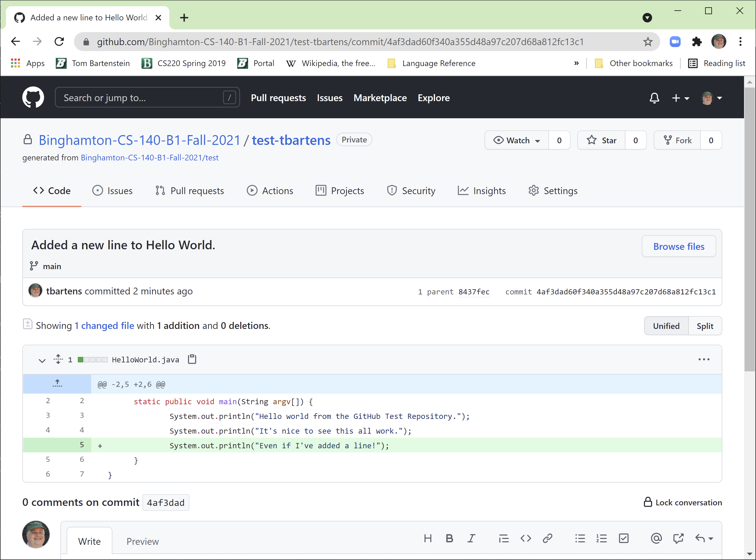The width and height of the screenshot is (756, 560).
Task: Click the notifications bell icon
Action: click(654, 98)
